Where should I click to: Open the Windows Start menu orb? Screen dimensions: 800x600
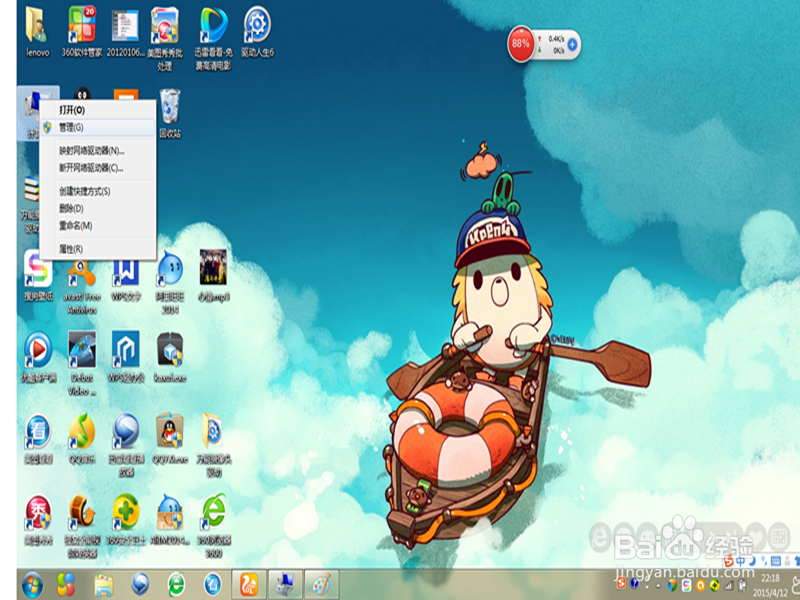pyautogui.click(x=33, y=585)
